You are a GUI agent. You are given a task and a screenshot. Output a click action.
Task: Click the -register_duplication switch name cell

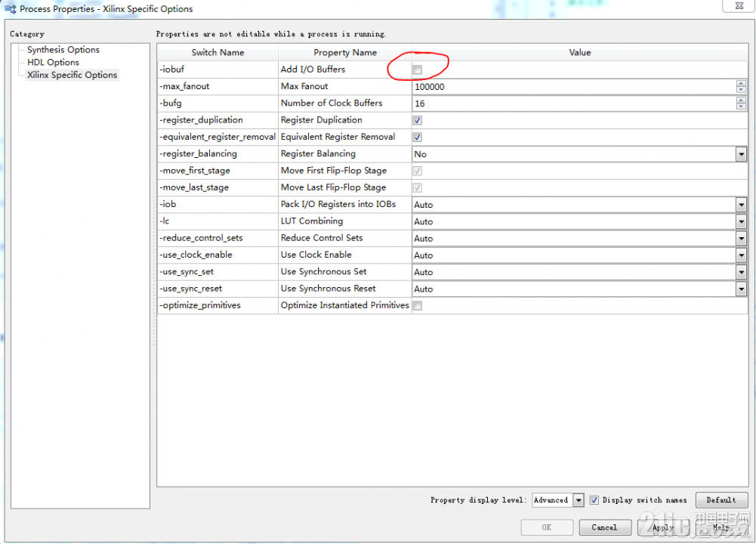point(218,120)
